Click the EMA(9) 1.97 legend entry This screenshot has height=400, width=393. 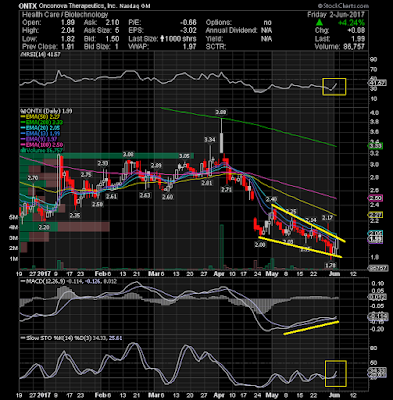[x=40, y=139]
